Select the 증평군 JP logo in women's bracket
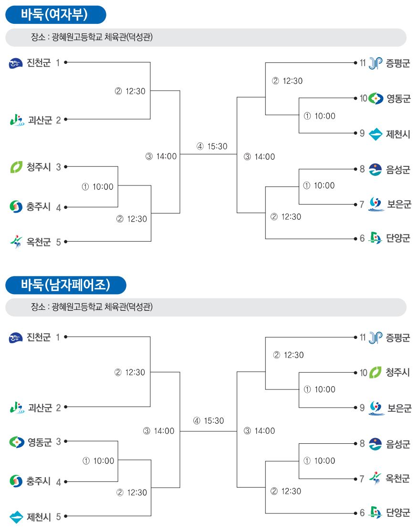419x532 pixels. 375,63
